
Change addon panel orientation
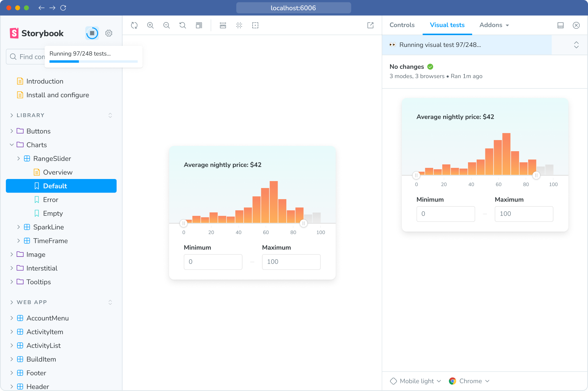tap(561, 25)
